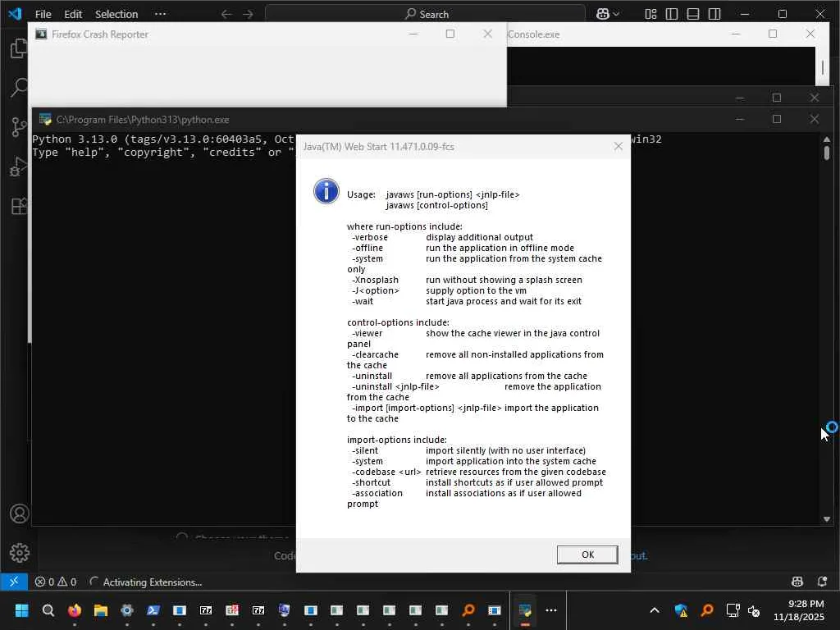
Task: Click '-Xnosplash' option text in dialog
Action: [x=375, y=280]
